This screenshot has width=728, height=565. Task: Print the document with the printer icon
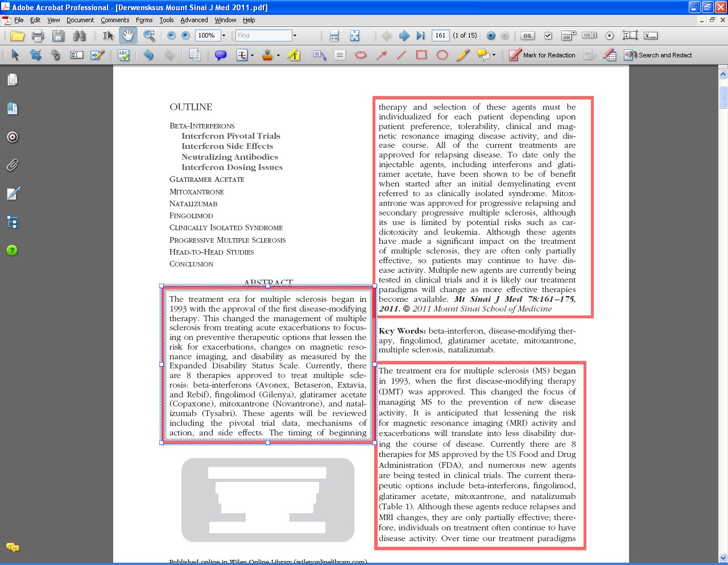point(38,36)
